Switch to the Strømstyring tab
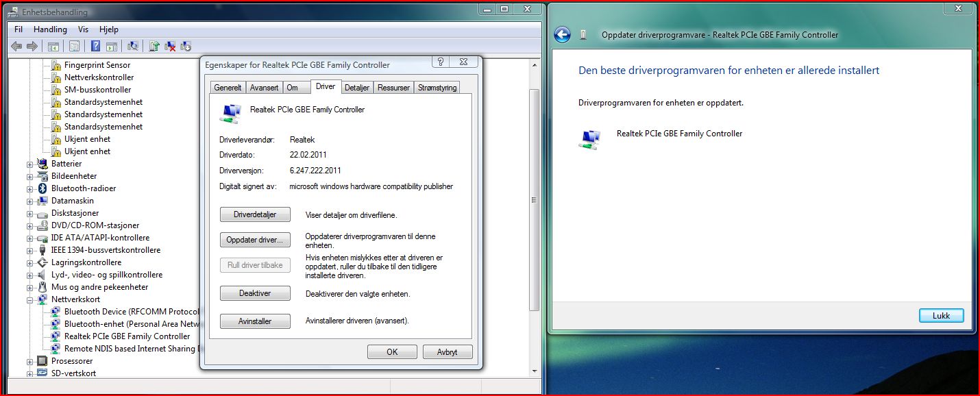Viewport: 980px width, 396px height. pyautogui.click(x=437, y=88)
